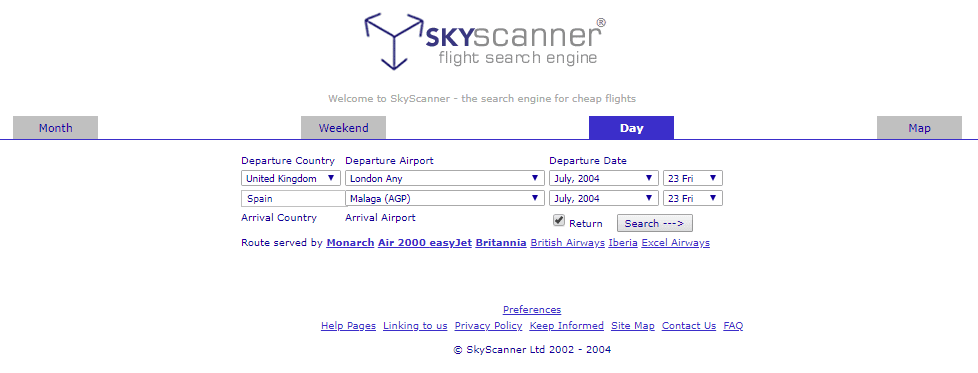Click the SkyScanner Ltd copyright text
Viewport: 978px width, 373px height.
click(x=532, y=349)
